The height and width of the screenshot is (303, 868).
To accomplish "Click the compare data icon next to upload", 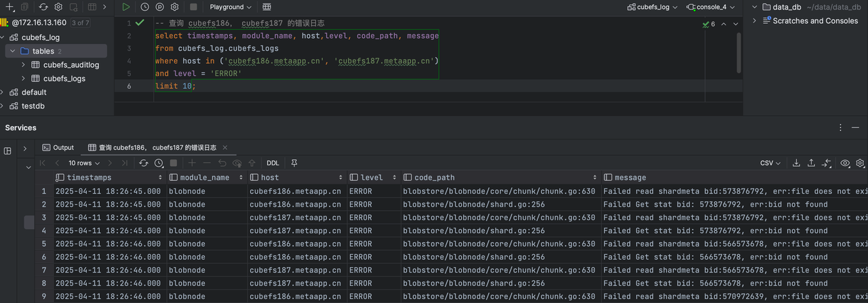I will point(827,163).
